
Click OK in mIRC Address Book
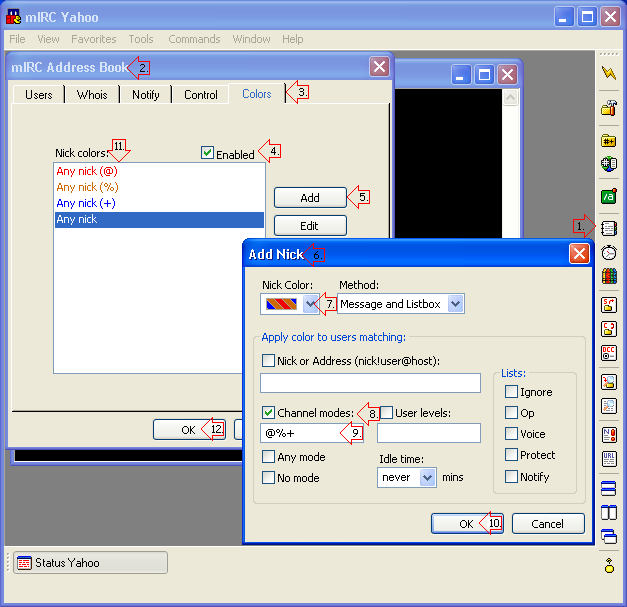point(189,429)
